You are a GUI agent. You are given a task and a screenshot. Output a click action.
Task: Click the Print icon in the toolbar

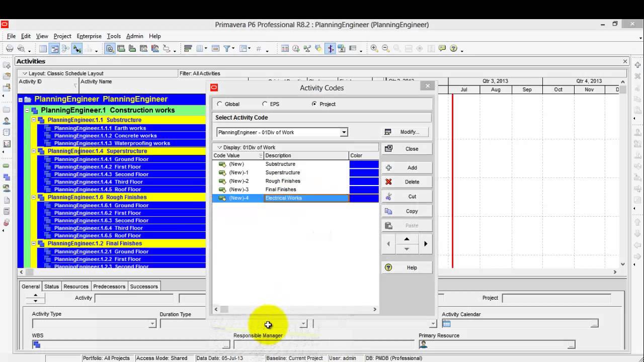pos(10,49)
